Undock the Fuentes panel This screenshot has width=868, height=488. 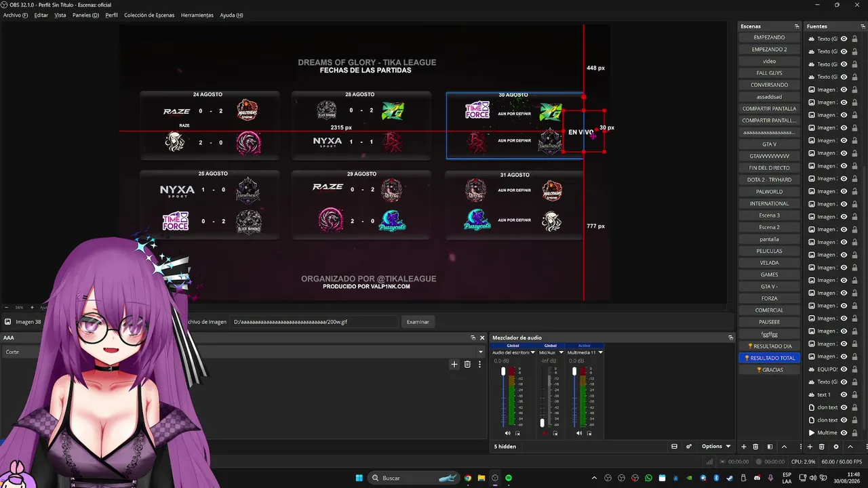click(x=863, y=26)
